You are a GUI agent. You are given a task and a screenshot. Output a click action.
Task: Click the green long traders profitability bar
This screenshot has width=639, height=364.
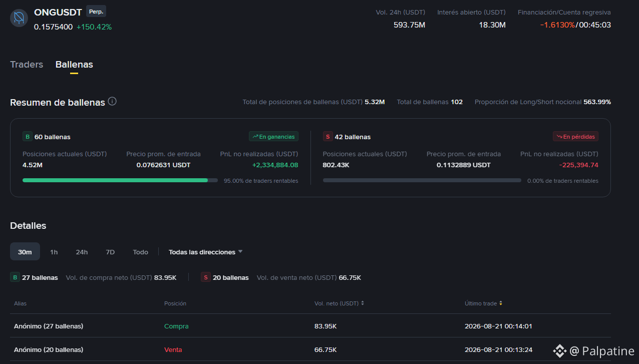[120, 180]
